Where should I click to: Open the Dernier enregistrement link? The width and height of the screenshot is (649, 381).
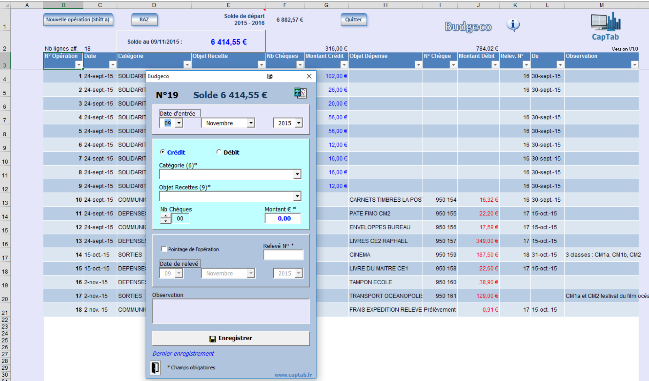183,353
